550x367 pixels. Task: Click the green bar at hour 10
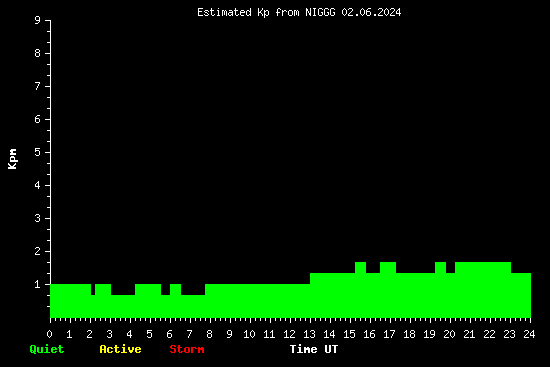[x=250, y=301]
